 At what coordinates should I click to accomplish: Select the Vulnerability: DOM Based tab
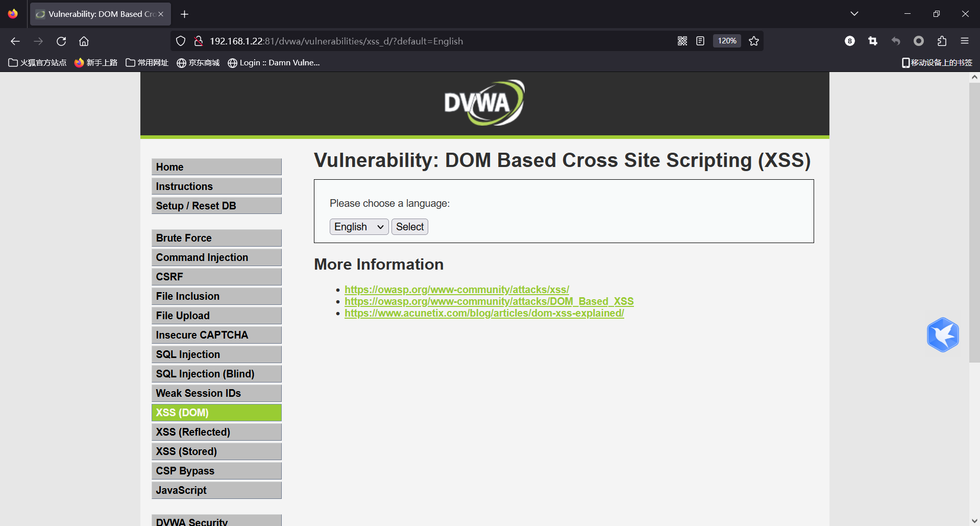(x=100, y=14)
